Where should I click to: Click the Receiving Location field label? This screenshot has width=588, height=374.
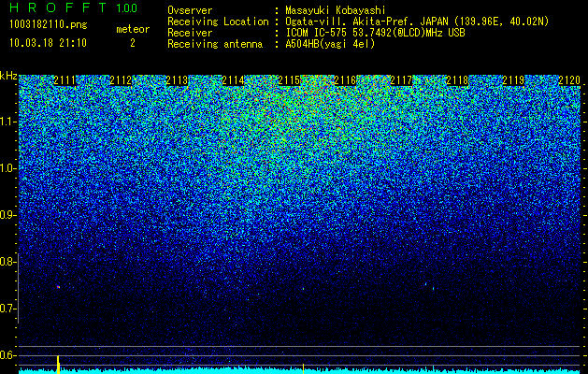tap(218, 22)
